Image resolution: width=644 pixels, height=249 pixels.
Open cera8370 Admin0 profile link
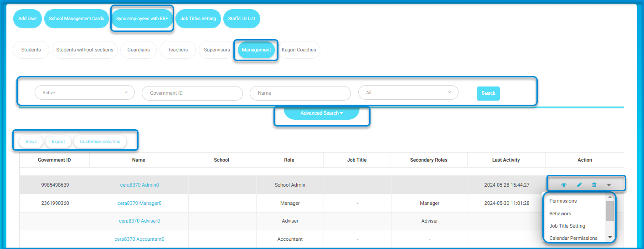click(139, 185)
